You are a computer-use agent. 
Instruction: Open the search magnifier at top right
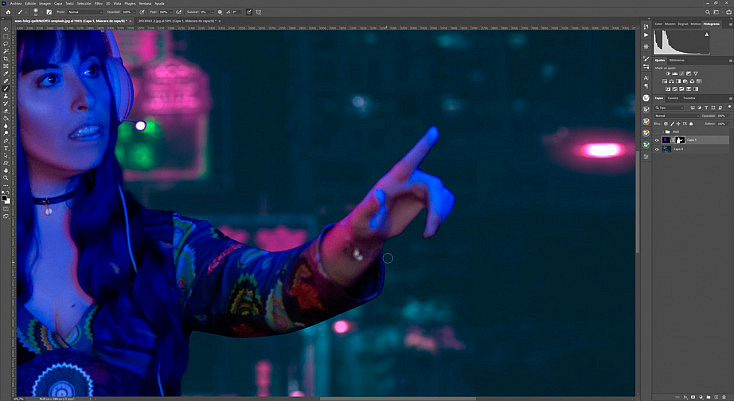708,12
